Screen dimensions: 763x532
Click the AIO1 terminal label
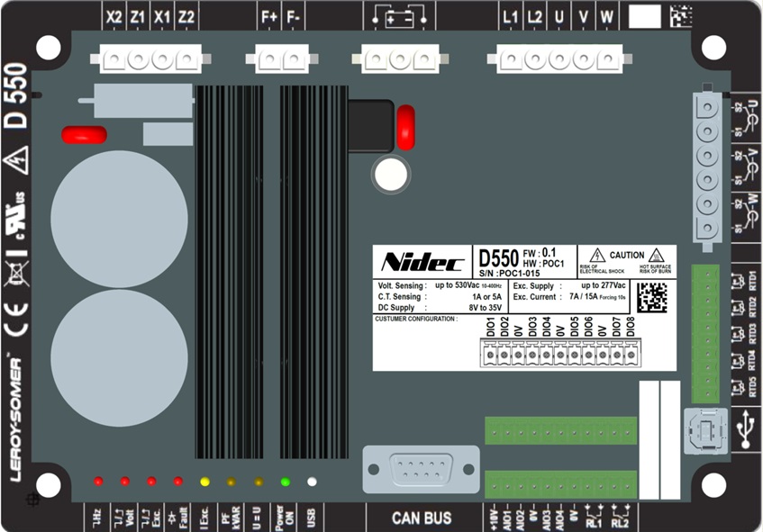click(507, 519)
